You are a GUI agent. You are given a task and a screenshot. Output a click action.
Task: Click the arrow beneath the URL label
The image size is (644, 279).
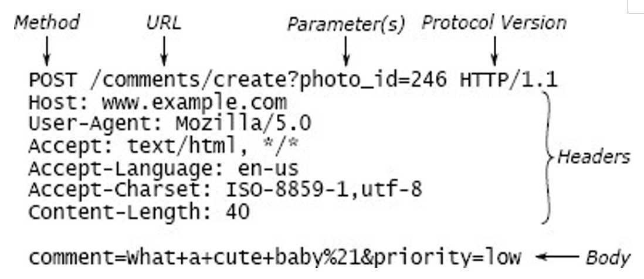(164, 50)
